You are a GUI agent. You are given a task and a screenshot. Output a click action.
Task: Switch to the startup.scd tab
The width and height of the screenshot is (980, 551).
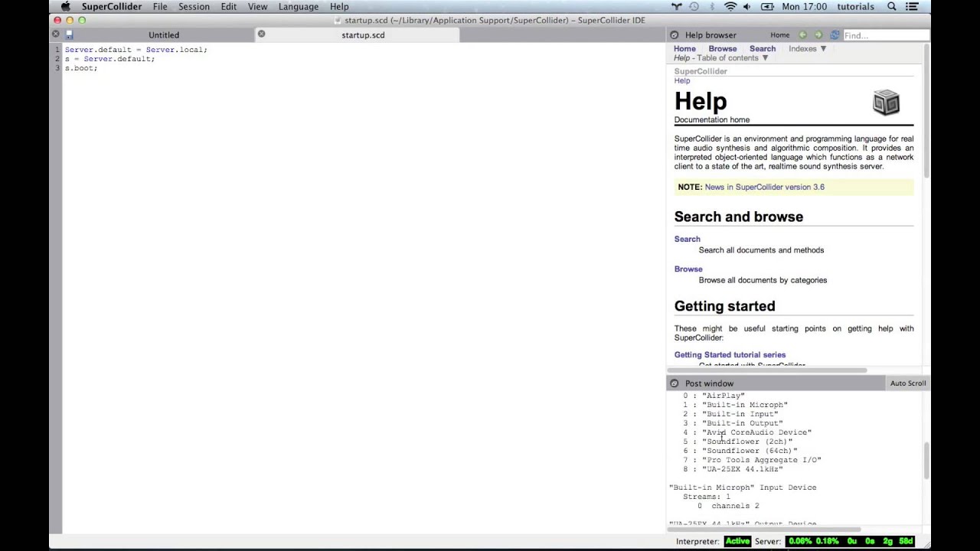[x=363, y=35]
